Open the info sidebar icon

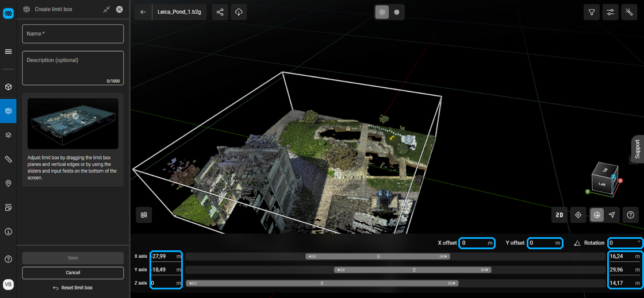8,231
